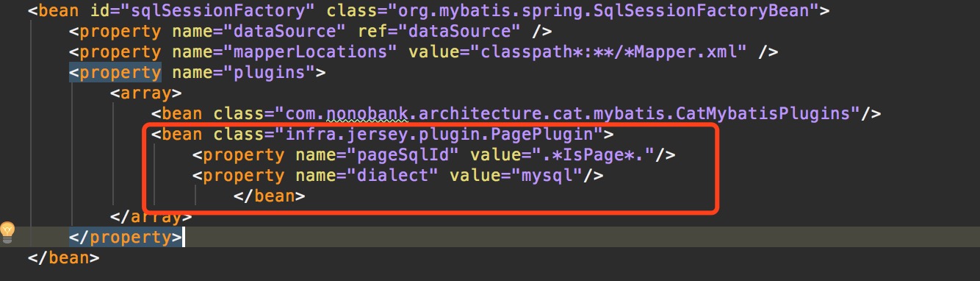980x281 pixels.
Task: Click the closing </array> tag
Action: coord(151,217)
